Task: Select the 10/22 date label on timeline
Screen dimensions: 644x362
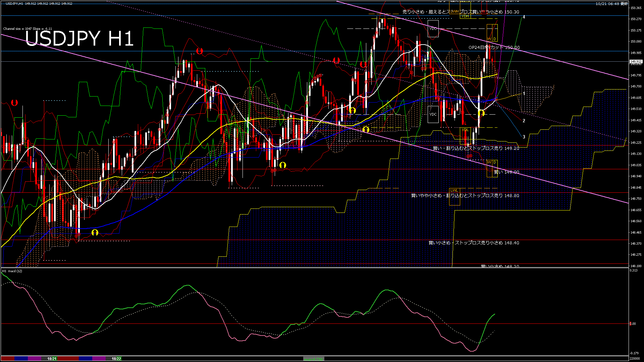Action: point(116,359)
